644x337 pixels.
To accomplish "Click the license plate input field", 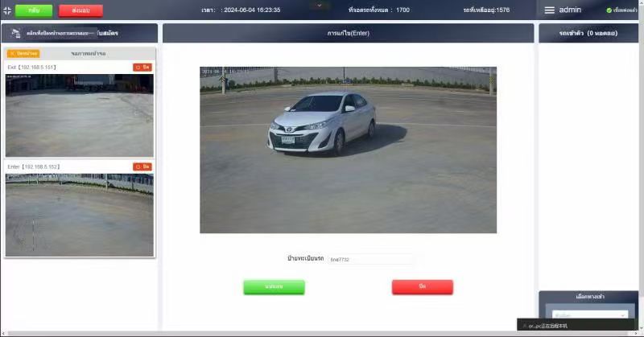I will click(370, 260).
